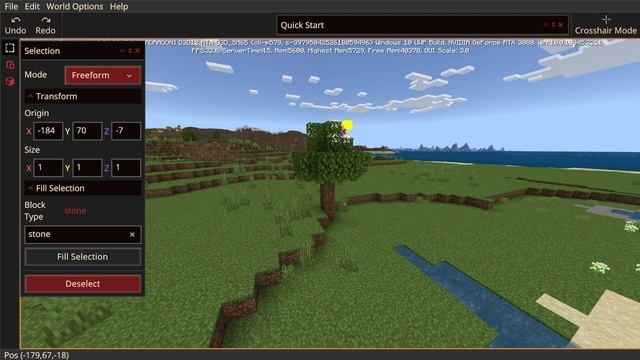Viewport: 640px width, 360px height.
Task: Open the Edit menu
Action: [32, 7]
